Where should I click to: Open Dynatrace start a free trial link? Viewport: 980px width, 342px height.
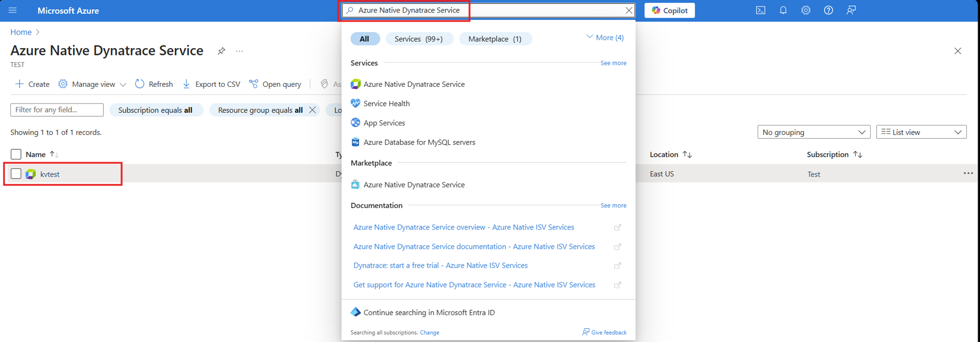pyautogui.click(x=441, y=265)
